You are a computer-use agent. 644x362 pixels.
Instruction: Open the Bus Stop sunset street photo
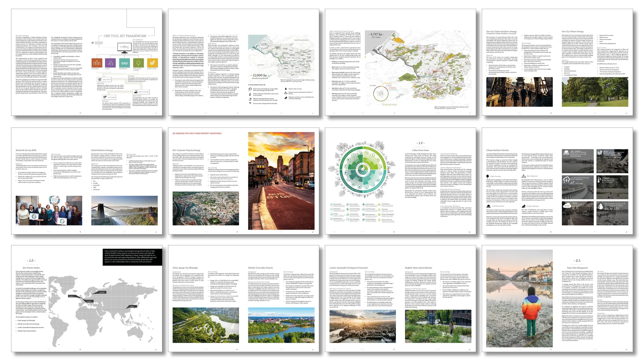(x=281, y=181)
